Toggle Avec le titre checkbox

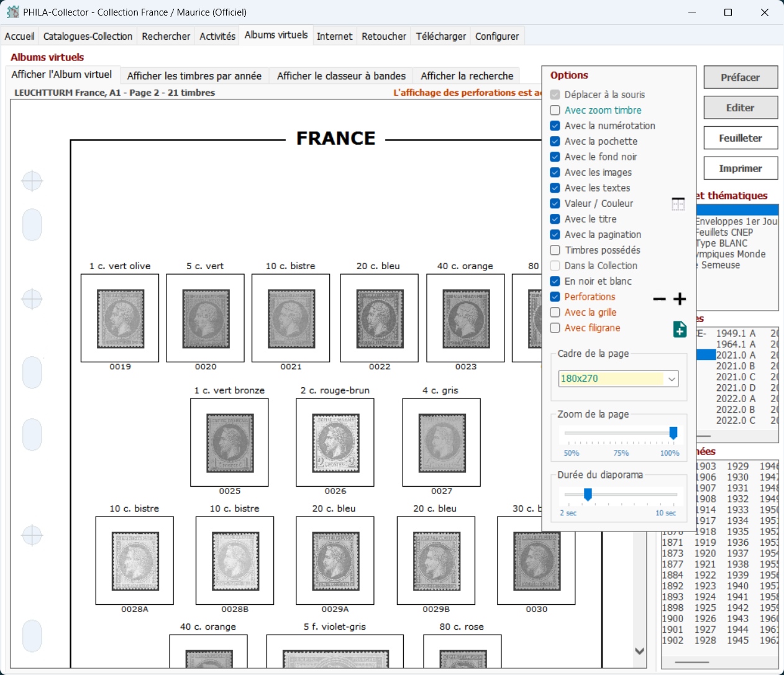[x=555, y=219]
